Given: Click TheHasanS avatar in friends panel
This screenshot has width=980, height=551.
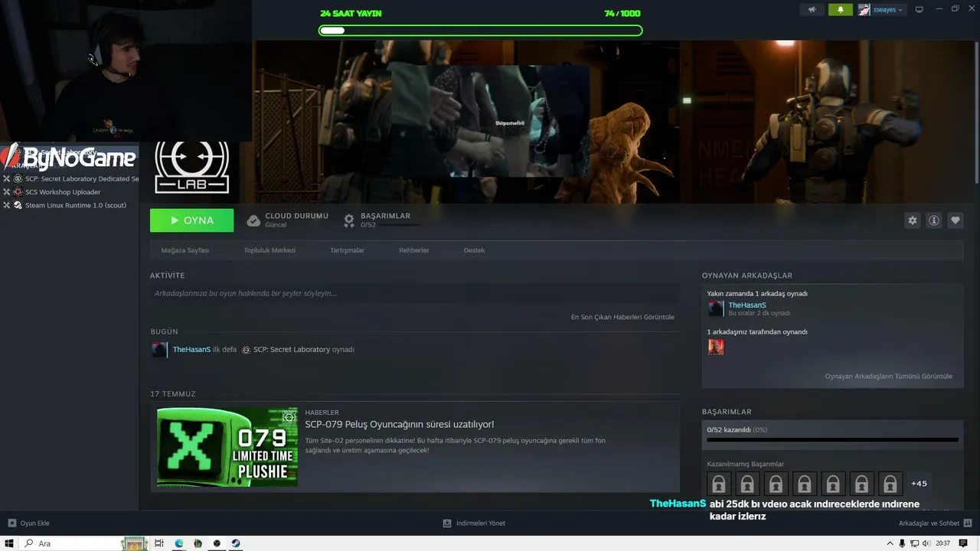Looking at the screenshot, I should (716, 308).
